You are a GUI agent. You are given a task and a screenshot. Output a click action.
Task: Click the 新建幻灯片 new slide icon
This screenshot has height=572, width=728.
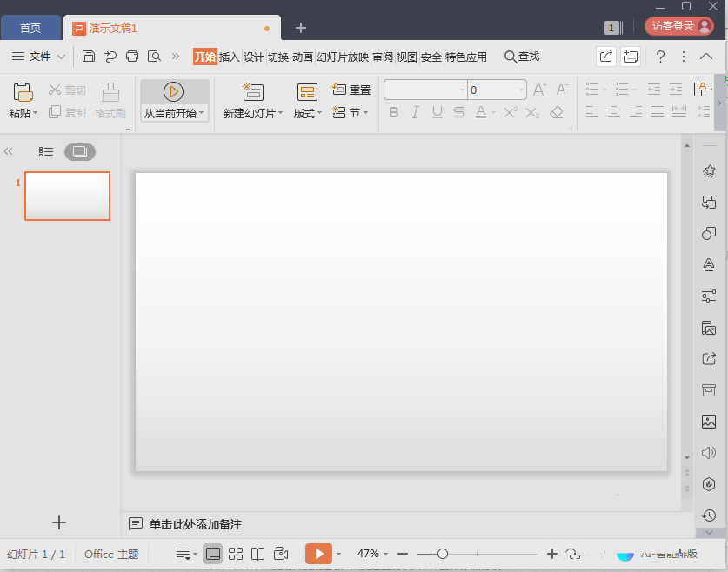tap(253, 91)
